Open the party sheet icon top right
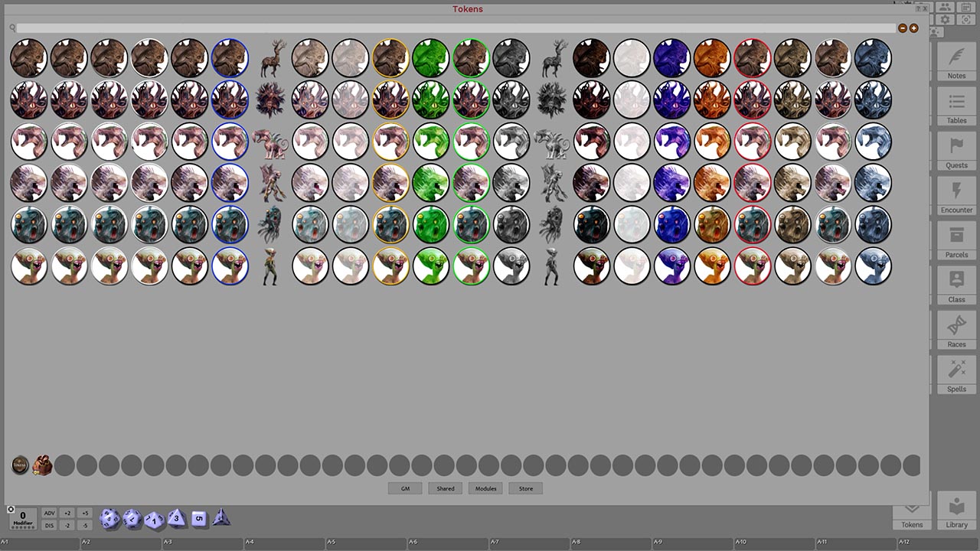The width and height of the screenshot is (980, 551). point(945,7)
